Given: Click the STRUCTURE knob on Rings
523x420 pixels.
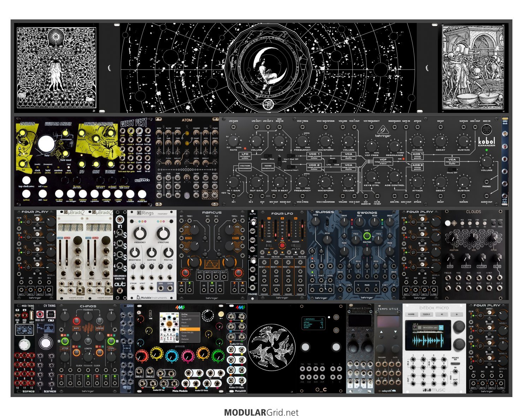Looking at the screenshot, I should [x=163, y=234].
